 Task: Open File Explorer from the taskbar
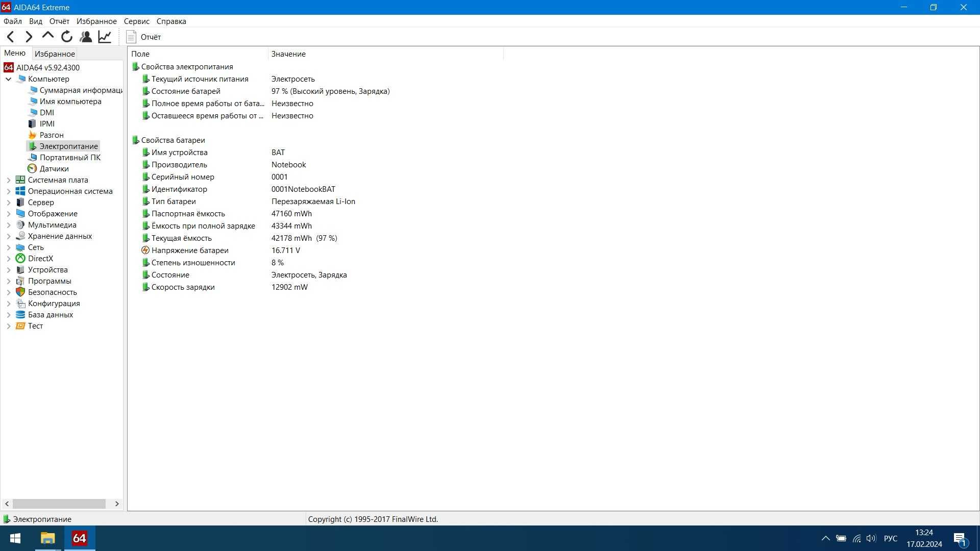(47, 538)
